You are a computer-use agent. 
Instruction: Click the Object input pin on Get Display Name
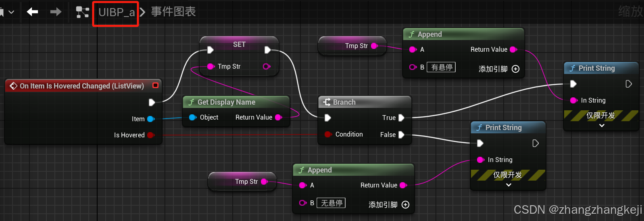[x=193, y=117]
